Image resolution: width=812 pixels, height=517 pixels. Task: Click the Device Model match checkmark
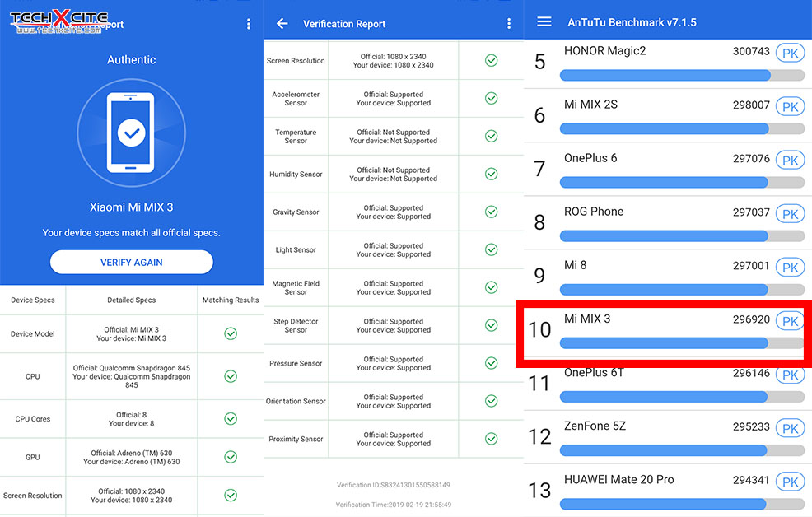tap(231, 333)
